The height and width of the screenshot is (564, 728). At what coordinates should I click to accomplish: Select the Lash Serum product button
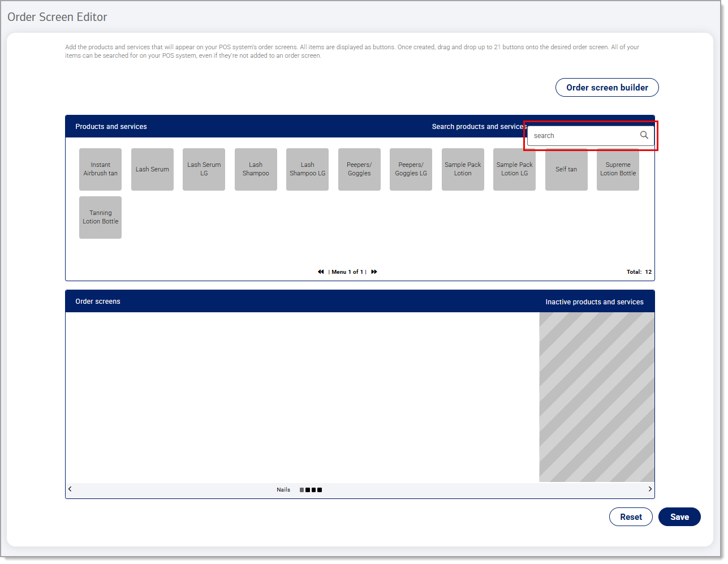click(152, 169)
